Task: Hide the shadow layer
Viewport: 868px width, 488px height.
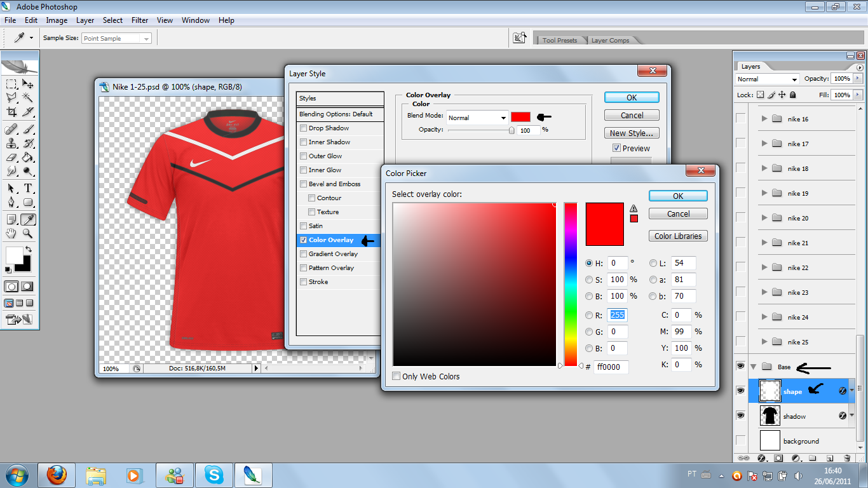Action: tap(740, 416)
